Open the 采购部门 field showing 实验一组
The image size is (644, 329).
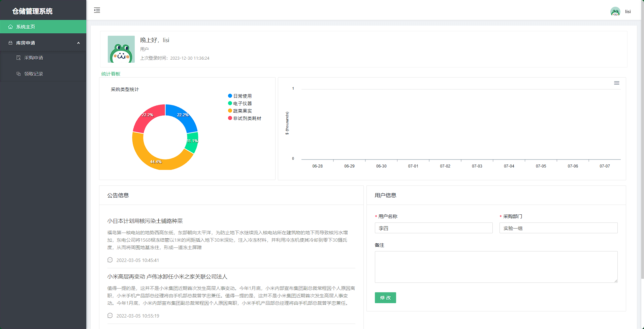tap(558, 228)
